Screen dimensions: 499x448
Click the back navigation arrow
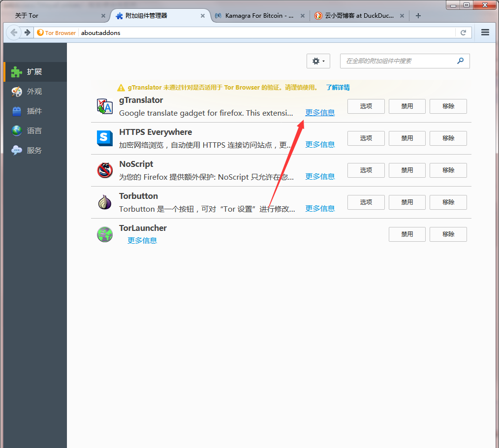tap(14, 32)
